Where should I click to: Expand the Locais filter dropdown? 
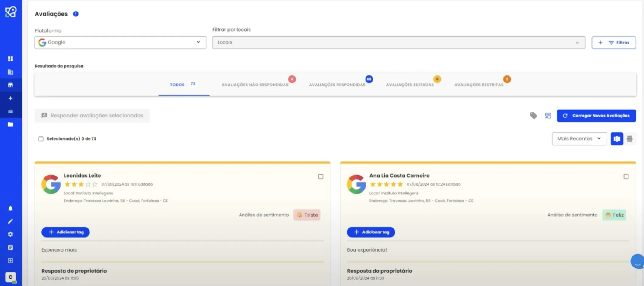point(399,42)
